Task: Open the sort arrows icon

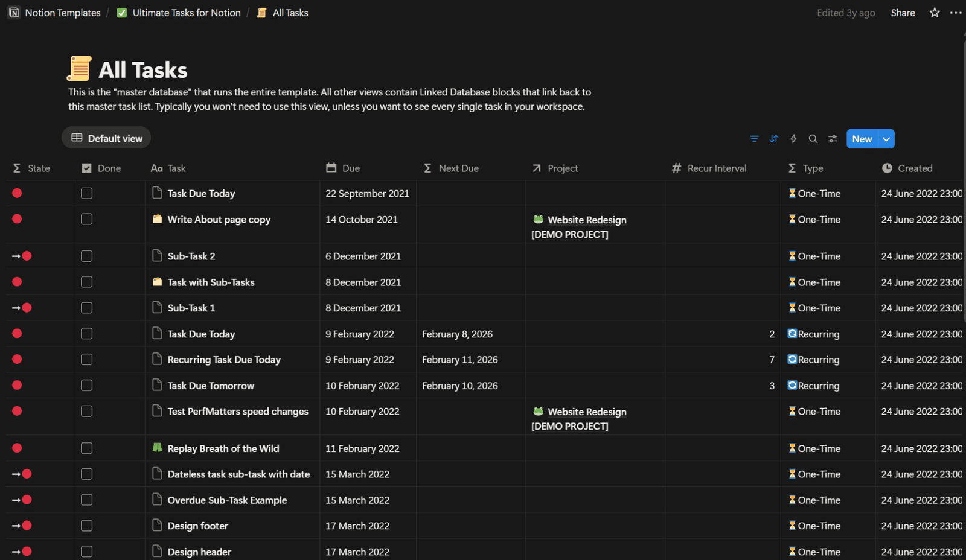Action: point(774,139)
